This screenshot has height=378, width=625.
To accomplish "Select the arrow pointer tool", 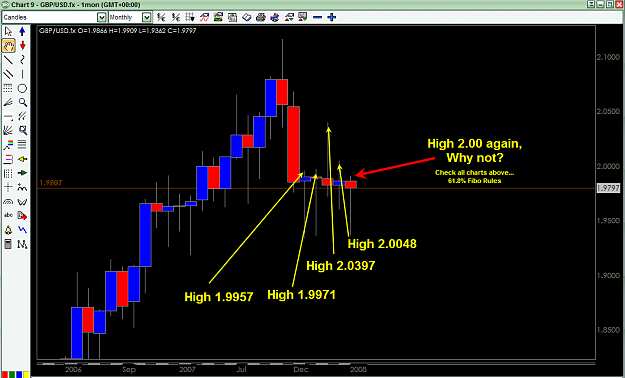I will [8, 32].
